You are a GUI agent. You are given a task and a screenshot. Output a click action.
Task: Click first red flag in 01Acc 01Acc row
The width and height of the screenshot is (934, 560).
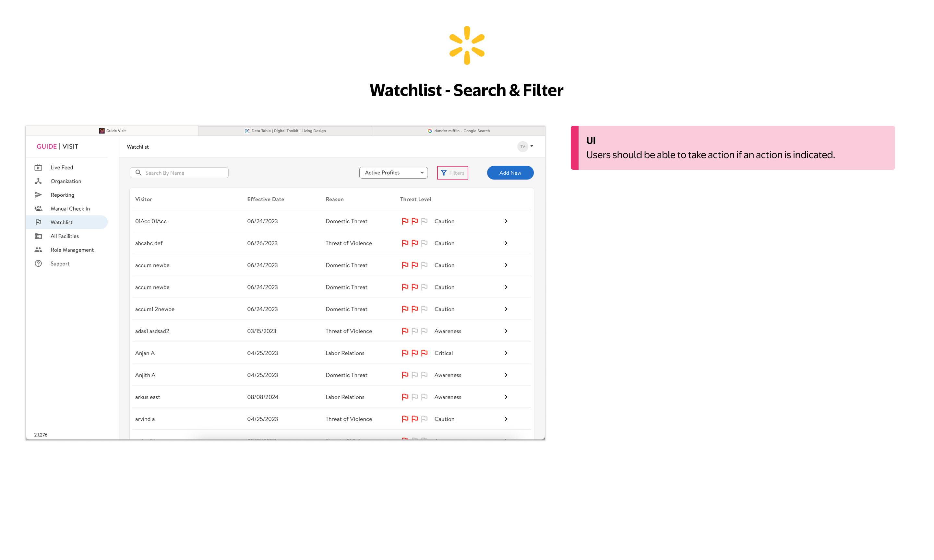click(x=405, y=221)
